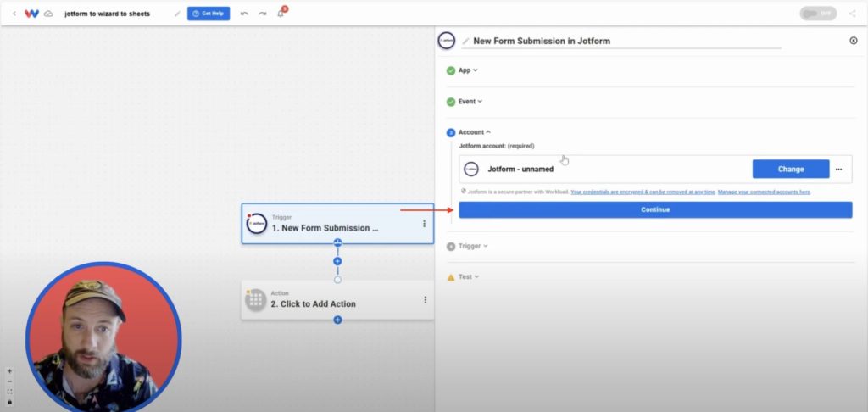Open the notifications bell
868x412 pixels.
(x=281, y=13)
